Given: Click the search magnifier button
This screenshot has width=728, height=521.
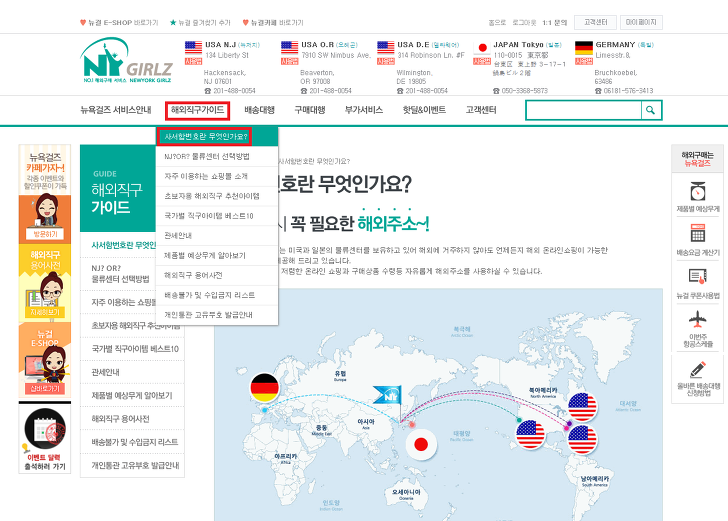Looking at the screenshot, I should click(650, 110).
